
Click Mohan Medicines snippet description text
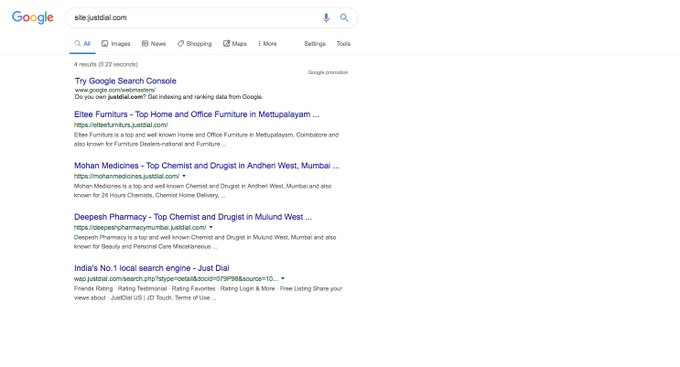coord(203,191)
